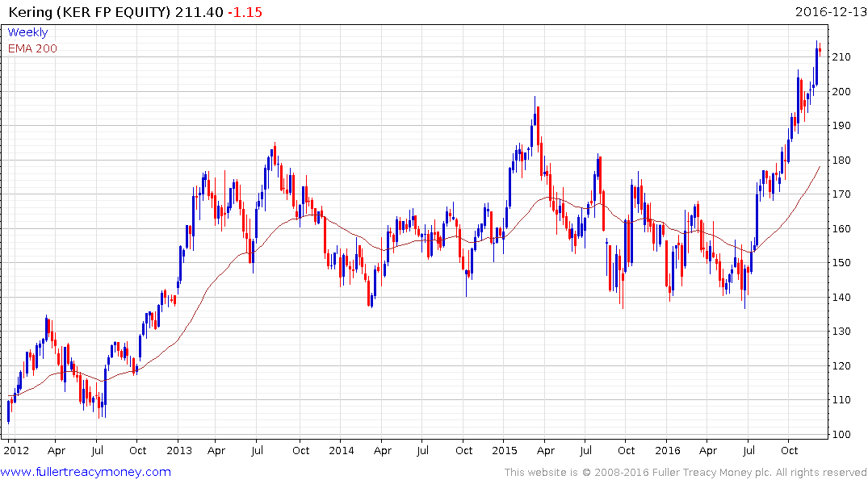Click the 190 price axis label
868x484 pixels.
(841, 126)
